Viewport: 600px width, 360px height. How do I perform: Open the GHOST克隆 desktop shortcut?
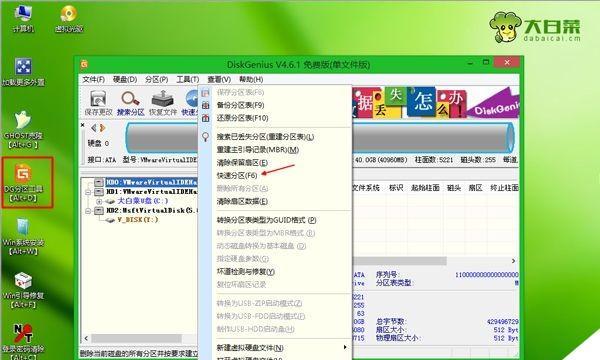coord(23,129)
